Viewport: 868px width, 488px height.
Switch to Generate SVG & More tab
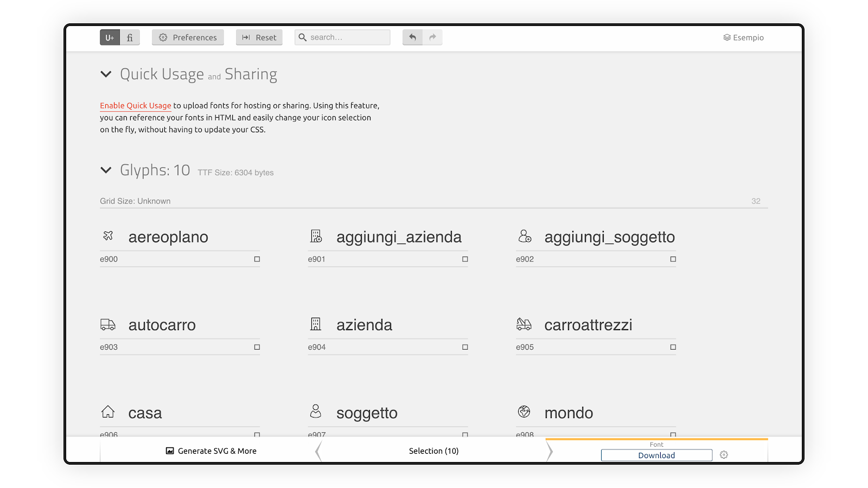click(x=211, y=451)
